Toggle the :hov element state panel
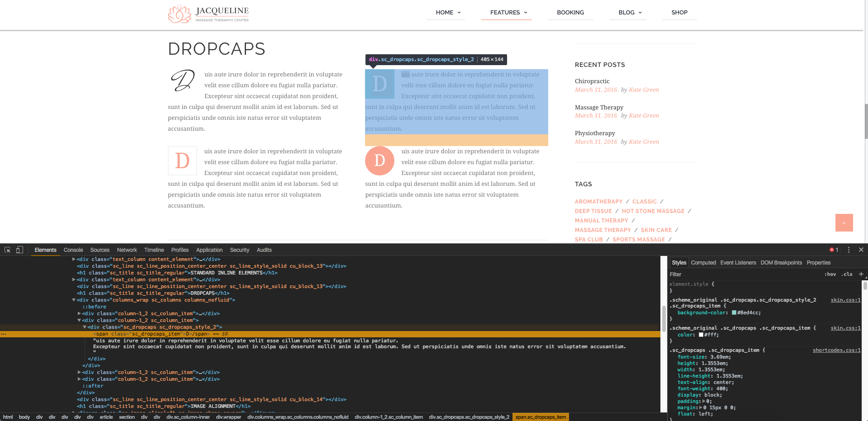Image resolution: width=868 pixels, height=421 pixels. [x=830, y=274]
